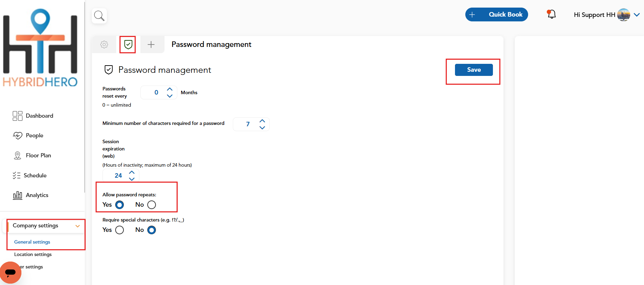Screen dimensions: 644x285
Task: Open the profile dropdown next to Hi Support HH
Action: [x=636, y=15]
